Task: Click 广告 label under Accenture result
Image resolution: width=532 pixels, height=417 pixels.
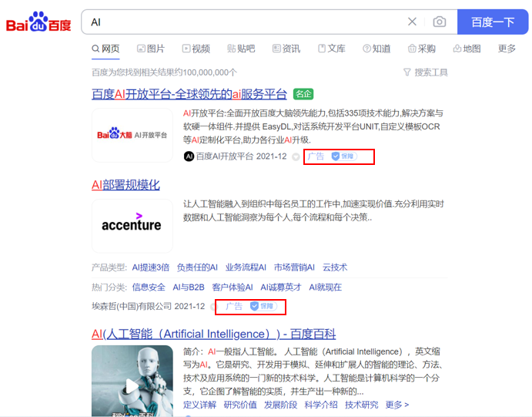Action: tap(234, 306)
